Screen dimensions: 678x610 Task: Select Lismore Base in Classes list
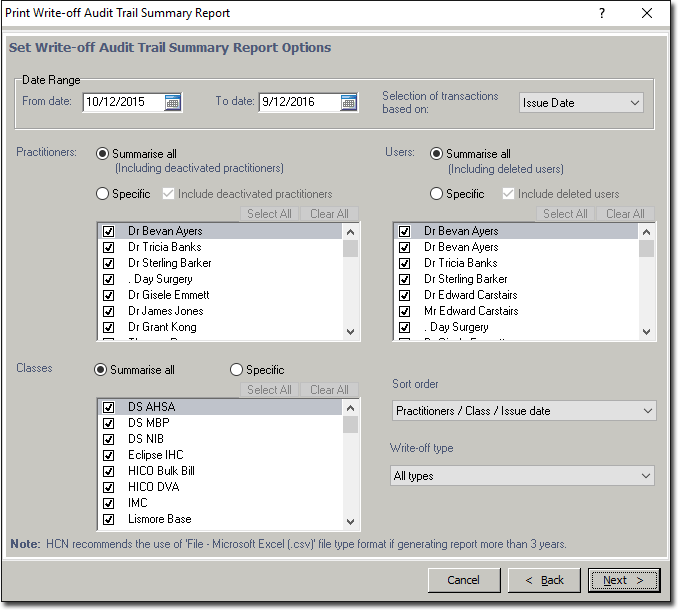point(159,519)
